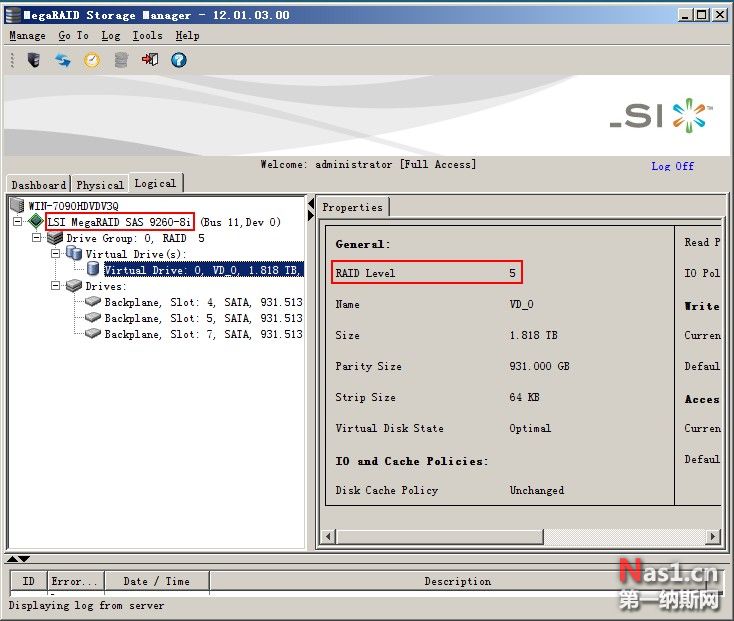Select Backplane Slot 7 SATA drive
Screen dimensions: 734x621
[x=203, y=334]
